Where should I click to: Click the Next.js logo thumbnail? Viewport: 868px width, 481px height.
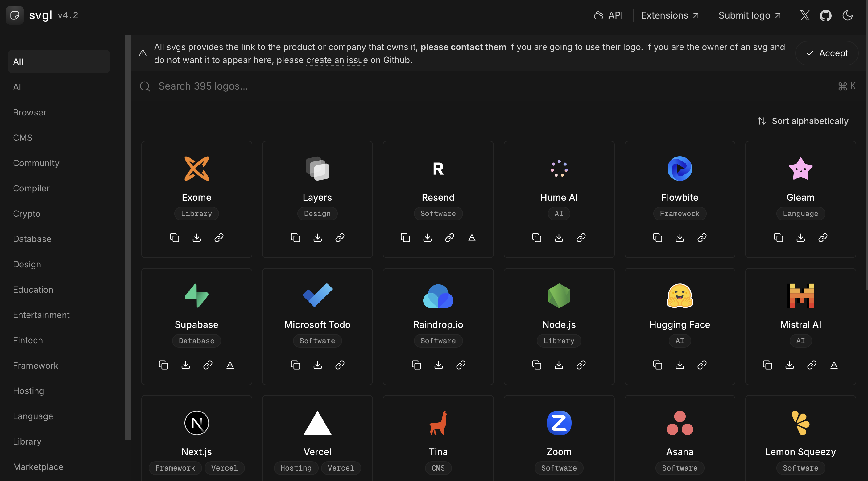pyautogui.click(x=197, y=423)
